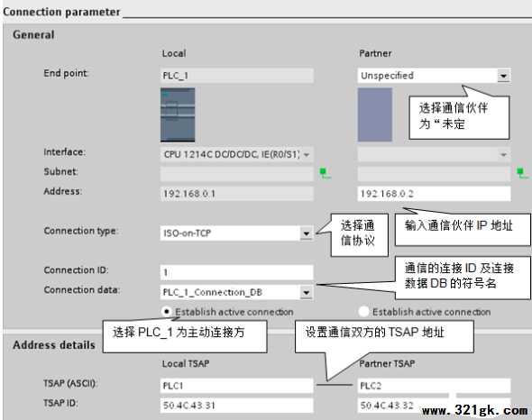Click the local PLC_1 end point field
Image resolution: width=532 pixels, height=420 pixels.
point(236,76)
